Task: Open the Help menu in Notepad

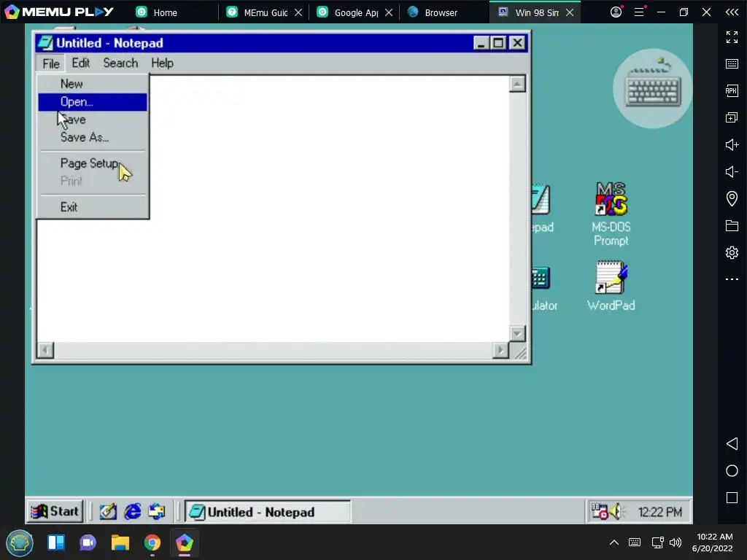Action: pyautogui.click(x=162, y=63)
